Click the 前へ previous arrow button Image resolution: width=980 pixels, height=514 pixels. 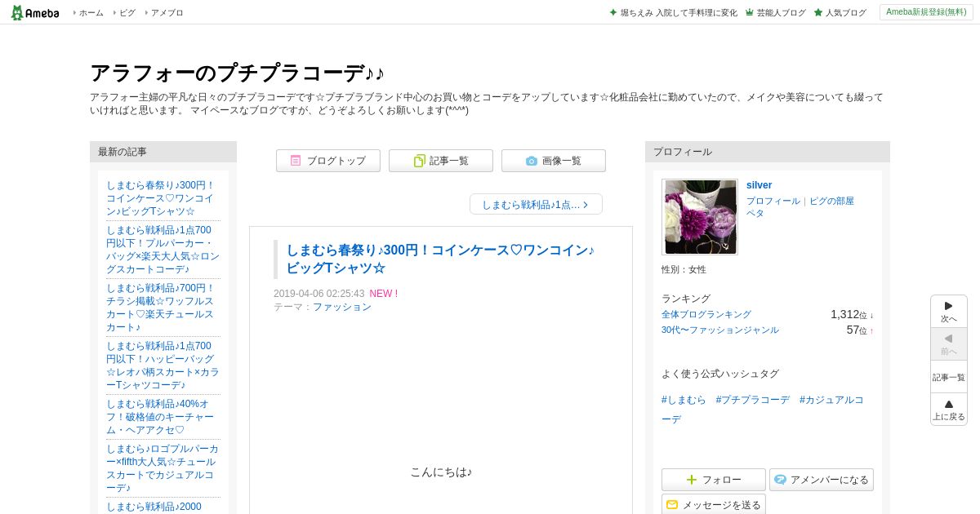[x=949, y=343]
